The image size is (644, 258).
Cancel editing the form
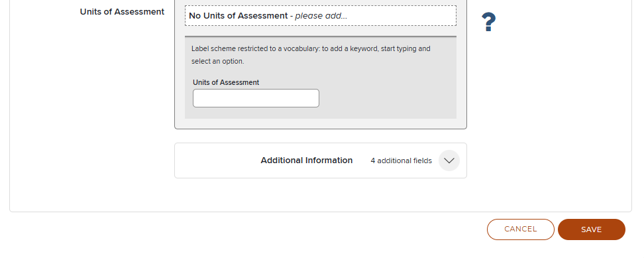coord(520,229)
